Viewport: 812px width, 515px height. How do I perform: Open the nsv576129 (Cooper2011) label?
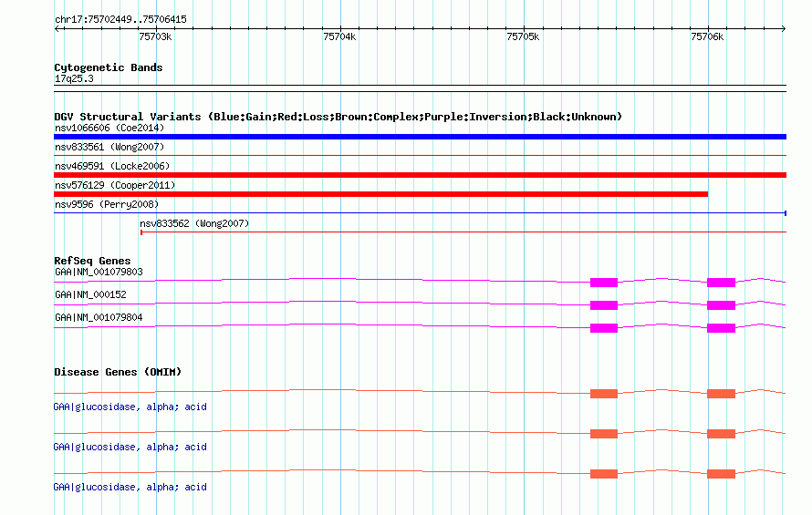pyautogui.click(x=115, y=185)
